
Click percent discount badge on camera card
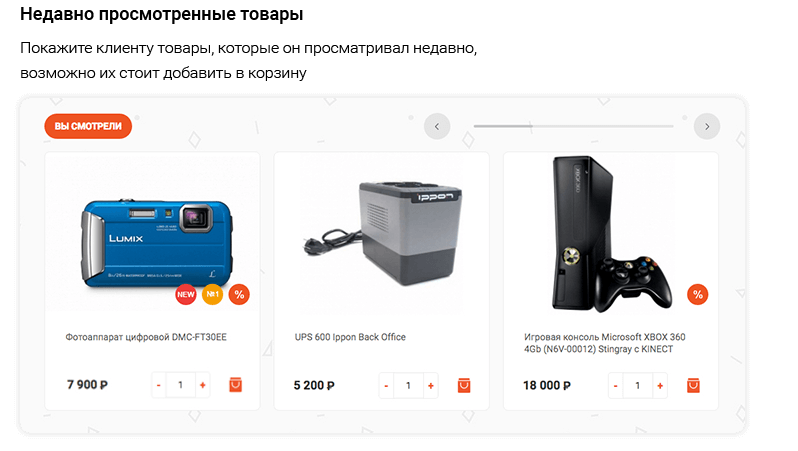point(239,294)
